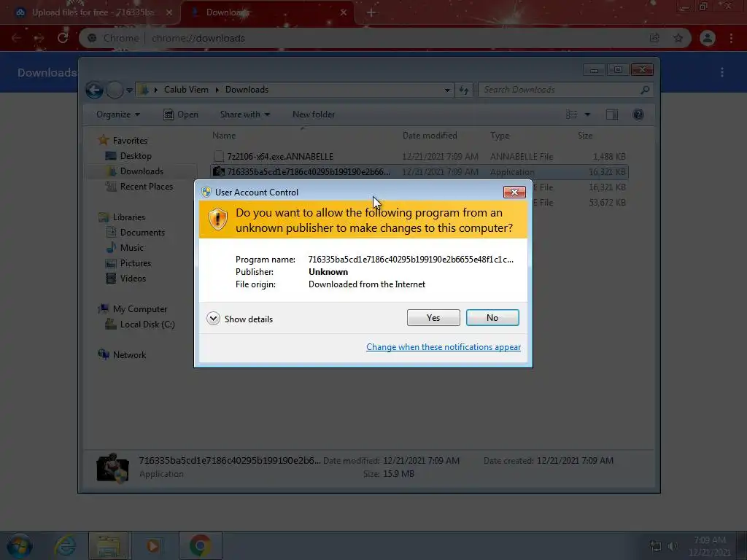
Task: Open Windows Media Player from taskbar
Action: (153, 545)
